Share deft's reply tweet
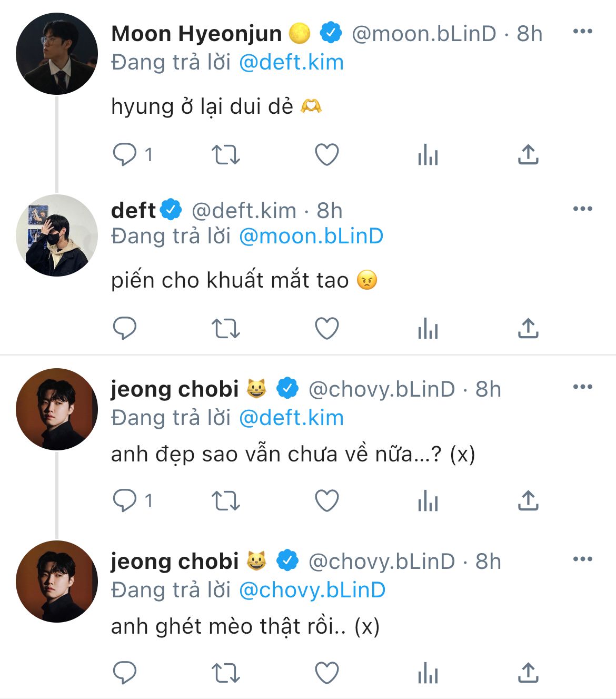 point(528,328)
